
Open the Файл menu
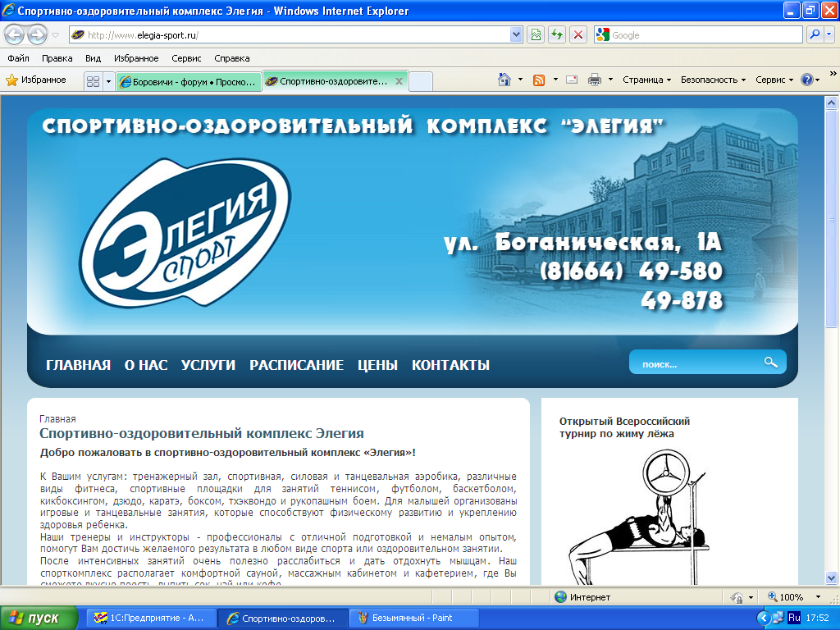pyautogui.click(x=18, y=58)
